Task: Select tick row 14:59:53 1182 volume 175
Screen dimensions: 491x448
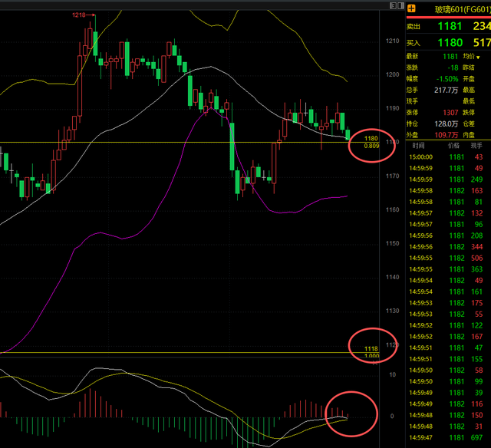Action: 448,303
